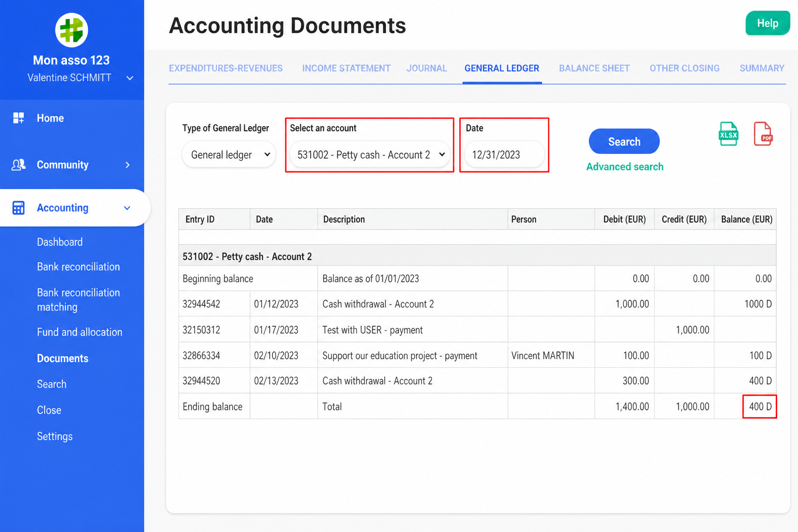Switch to the Balance Sheet tab
This screenshot has height=532, width=798.
click(594, 68)
